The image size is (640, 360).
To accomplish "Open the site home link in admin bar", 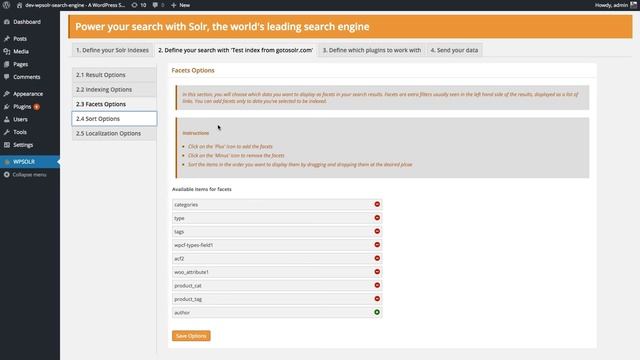I will 71,5.
